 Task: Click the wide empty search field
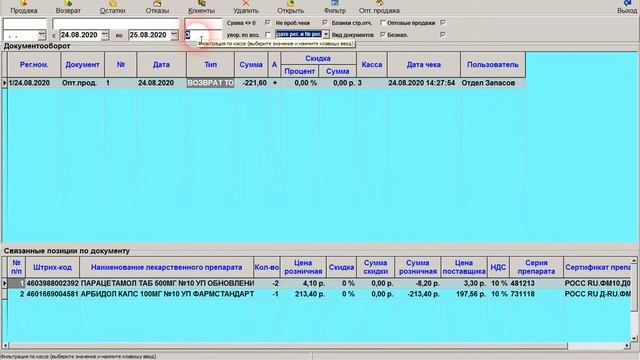pyautogui.click(x=116, y=23)
